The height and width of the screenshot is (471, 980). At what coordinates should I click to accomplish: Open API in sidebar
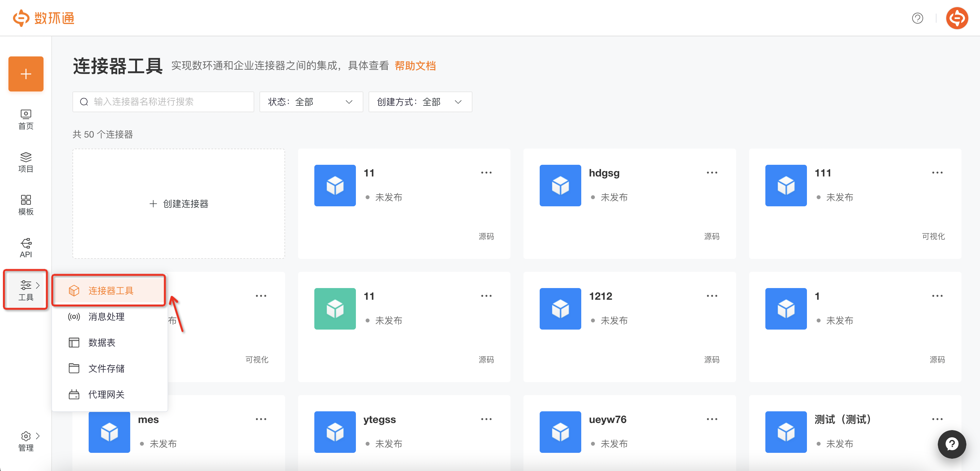pos(26,248)
